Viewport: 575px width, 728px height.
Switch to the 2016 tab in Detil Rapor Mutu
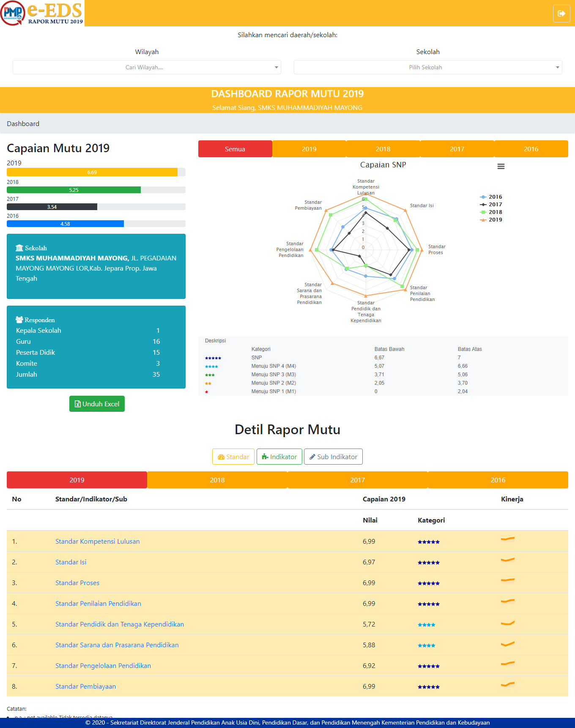(498, 480)
